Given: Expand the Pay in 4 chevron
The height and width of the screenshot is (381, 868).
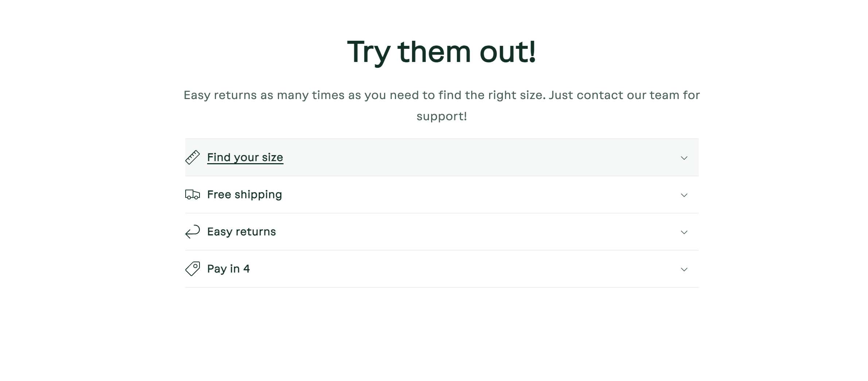Looking at the screenshot, I should click(x=684, y=270).
